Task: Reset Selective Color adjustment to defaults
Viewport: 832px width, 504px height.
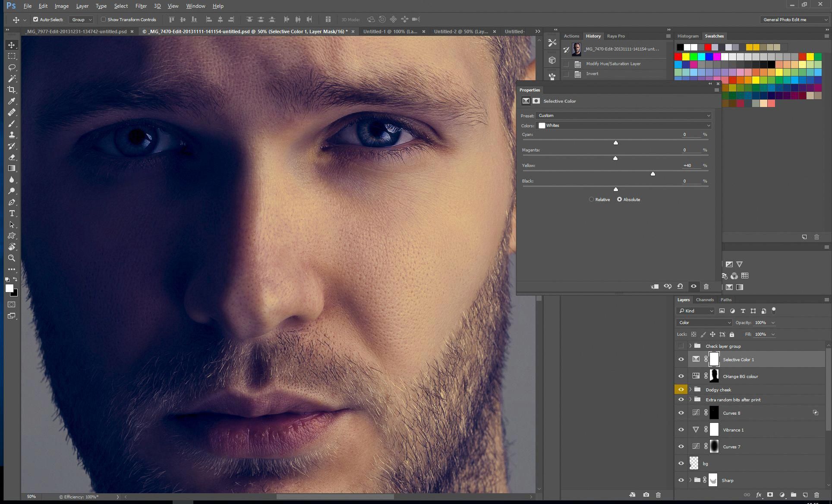Action: click(680, 287)
